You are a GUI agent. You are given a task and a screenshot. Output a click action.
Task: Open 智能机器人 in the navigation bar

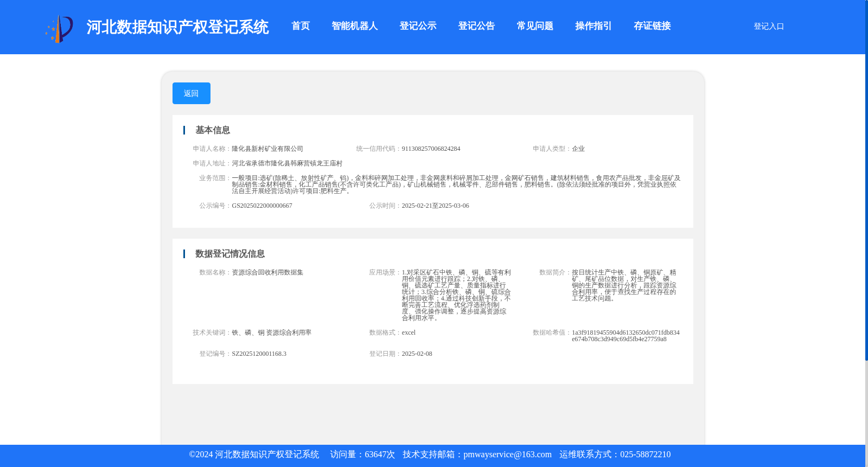[355, 26]
